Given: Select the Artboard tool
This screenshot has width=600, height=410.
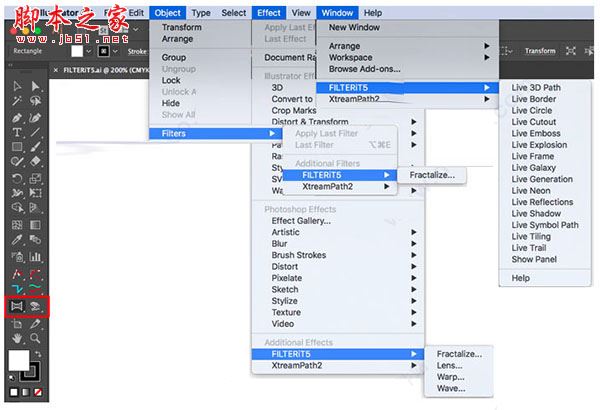Looking at the screenshot, I should [x=17, y=324].
